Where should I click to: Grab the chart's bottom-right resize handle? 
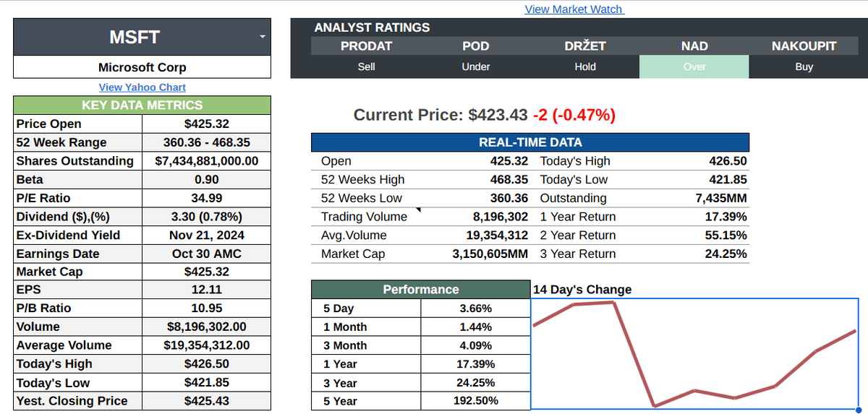858,410
